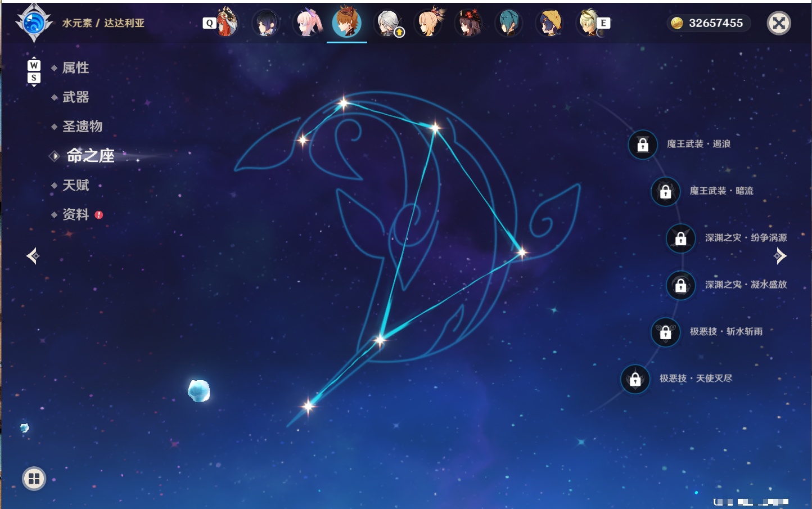Click the 水元素 / 达达利亚 character title
Screen dimensions: 812x509
coord(103,23)
